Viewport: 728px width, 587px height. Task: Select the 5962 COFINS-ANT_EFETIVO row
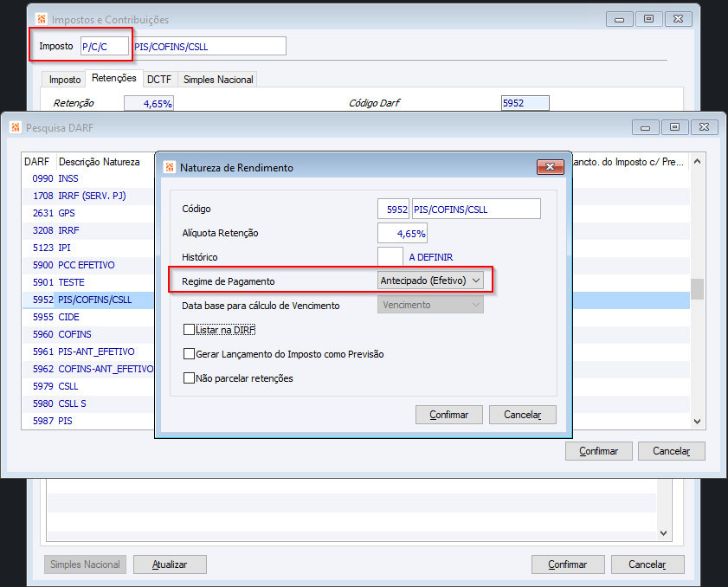[87, 369]
